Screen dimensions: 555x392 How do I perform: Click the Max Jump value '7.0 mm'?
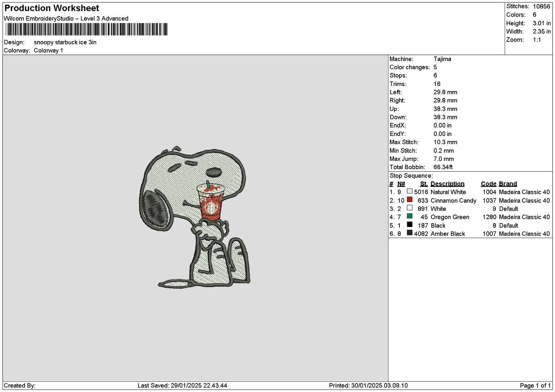[444, 159]
